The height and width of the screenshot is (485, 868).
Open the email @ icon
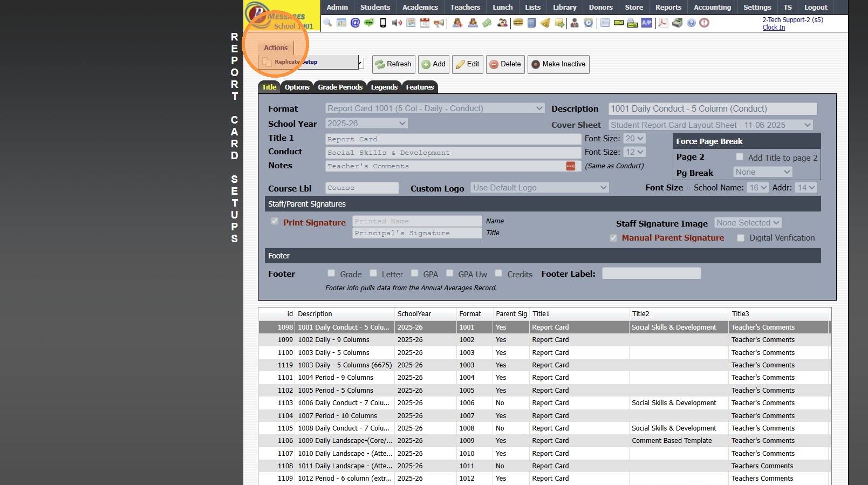point(355,23)
